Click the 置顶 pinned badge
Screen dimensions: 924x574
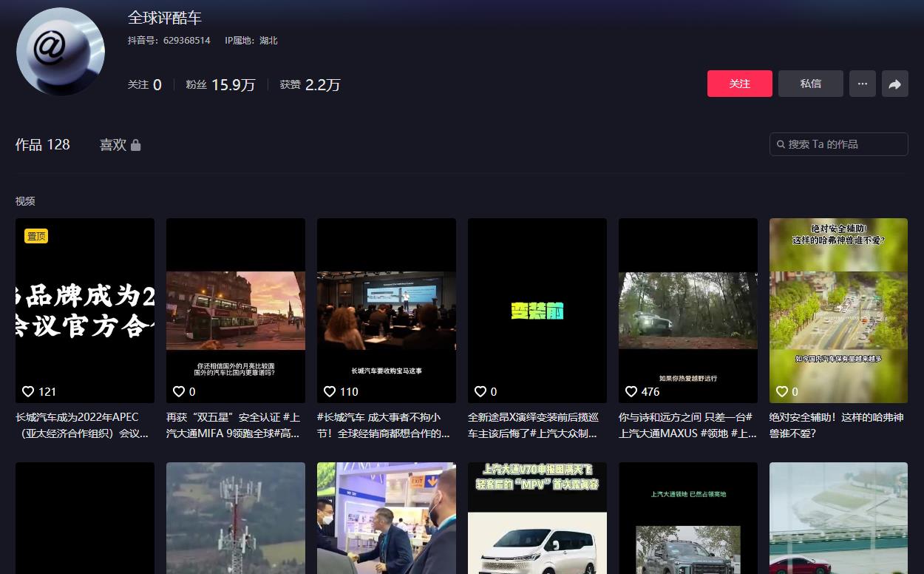click(x=36, y=236)
